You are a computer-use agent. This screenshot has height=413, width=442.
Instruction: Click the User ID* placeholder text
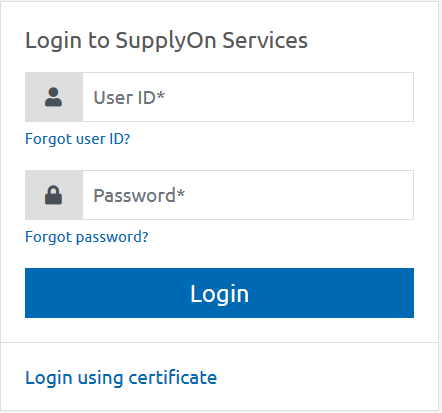click(x=129, y=98)
